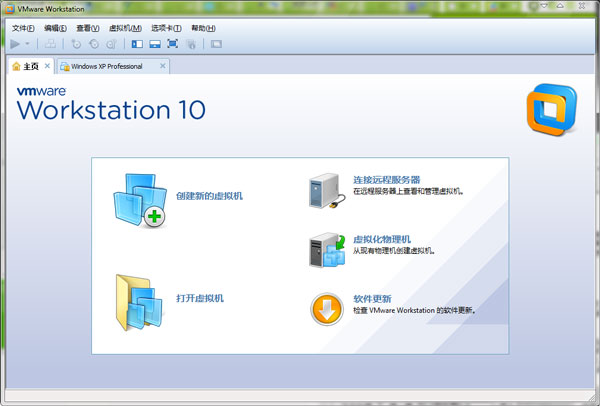This screenshot has width=600, height=406.
Task: Click the Unity mode toolbar icon
Action: (x=191, y=44)
